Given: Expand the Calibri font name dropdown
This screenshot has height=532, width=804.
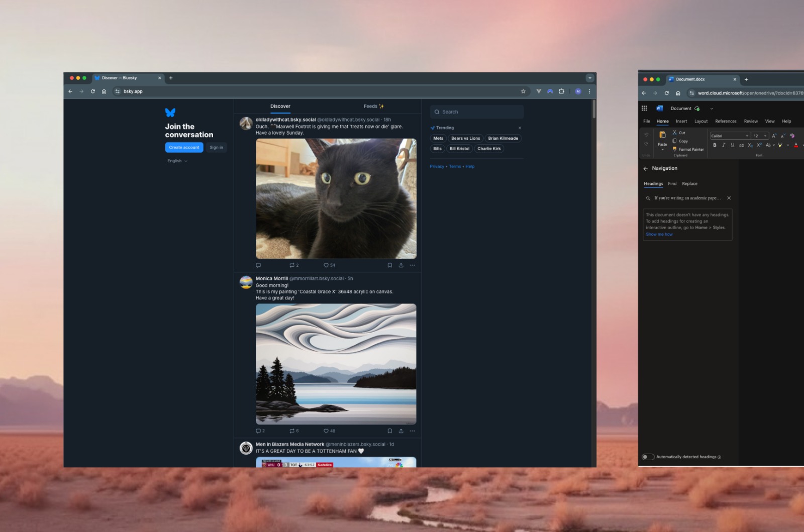Looking at the screenshot, I should click(x=747, y=136).
